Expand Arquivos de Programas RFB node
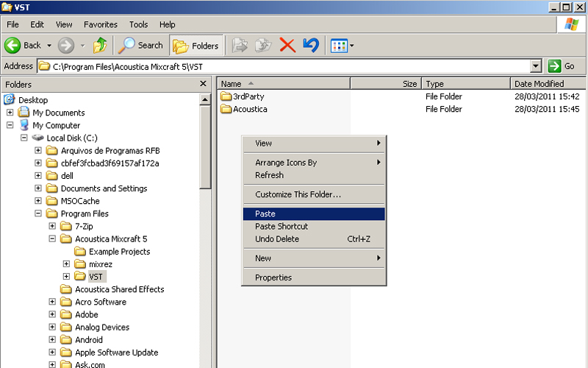This screenshot has width=588, height=368. 38,150
